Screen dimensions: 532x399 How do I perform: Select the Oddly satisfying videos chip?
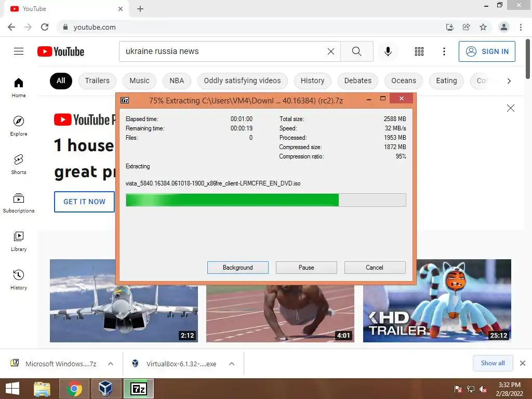click(242, 81)
